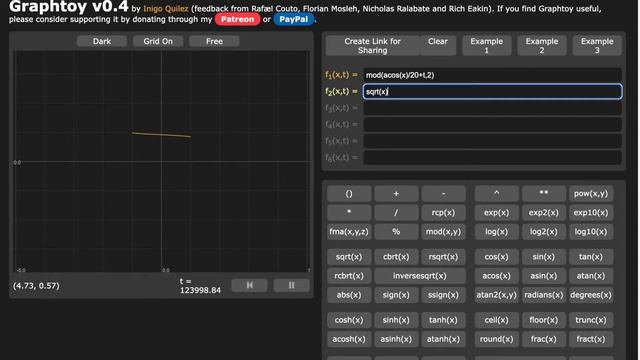Insert abs(x) function

(x=349, y=295)
